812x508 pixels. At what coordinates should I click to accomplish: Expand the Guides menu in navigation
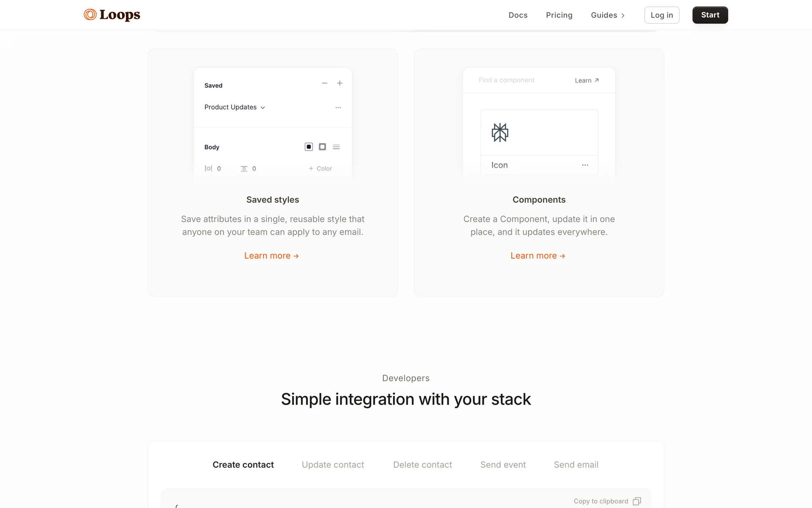[x=608, y=15]
